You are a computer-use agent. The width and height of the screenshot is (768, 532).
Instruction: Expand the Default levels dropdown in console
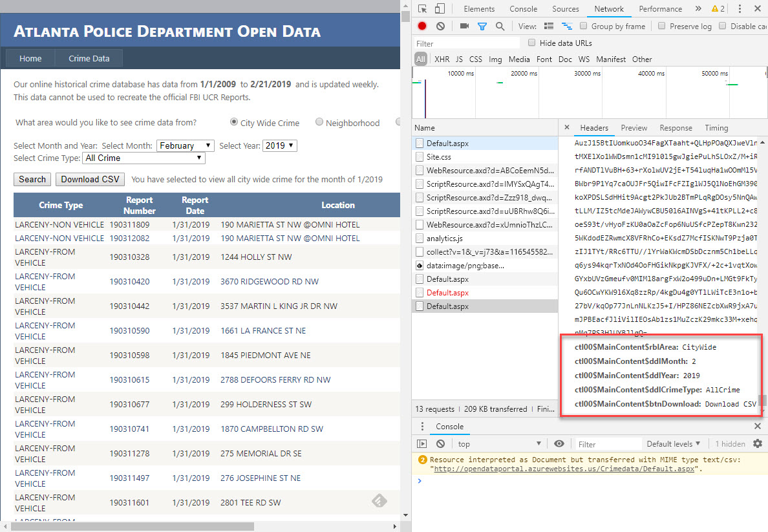674,444
